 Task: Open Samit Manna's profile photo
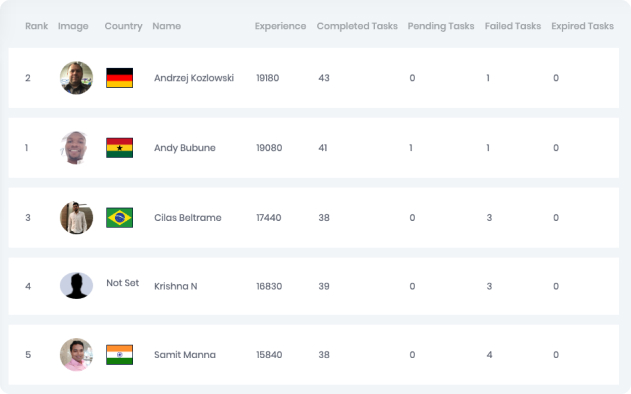(x=76, y=355)
